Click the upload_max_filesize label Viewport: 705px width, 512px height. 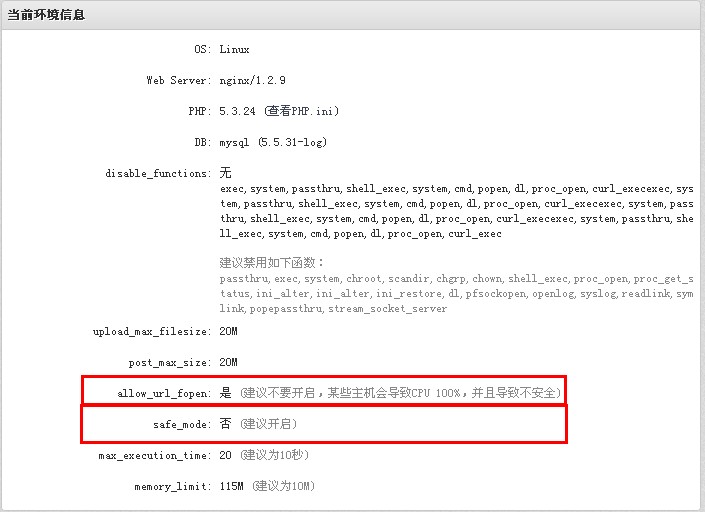click(x=151, y=331)
